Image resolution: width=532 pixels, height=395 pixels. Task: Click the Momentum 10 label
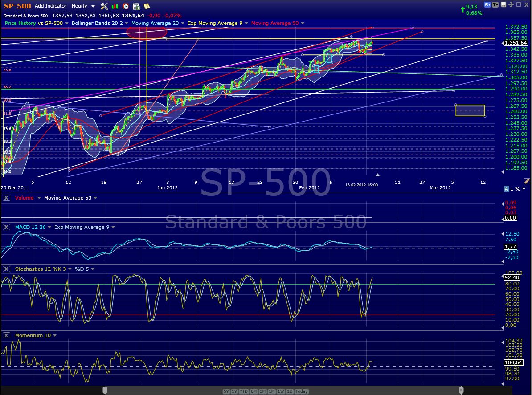(x=33, y=335)
